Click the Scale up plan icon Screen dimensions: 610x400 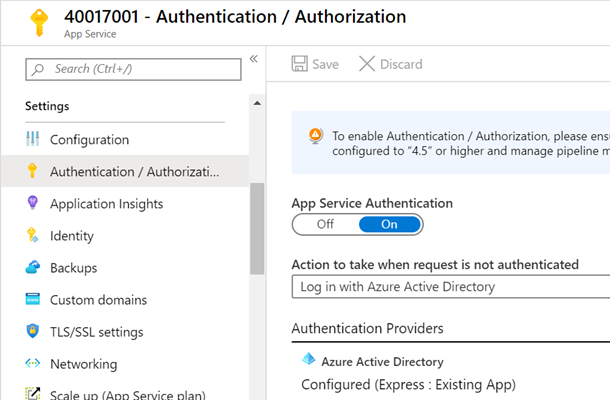pos(32,394)
